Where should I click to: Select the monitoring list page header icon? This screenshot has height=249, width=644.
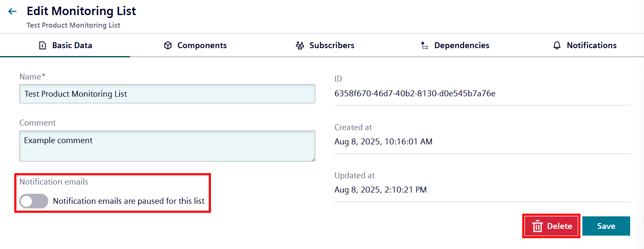[12, 11]
